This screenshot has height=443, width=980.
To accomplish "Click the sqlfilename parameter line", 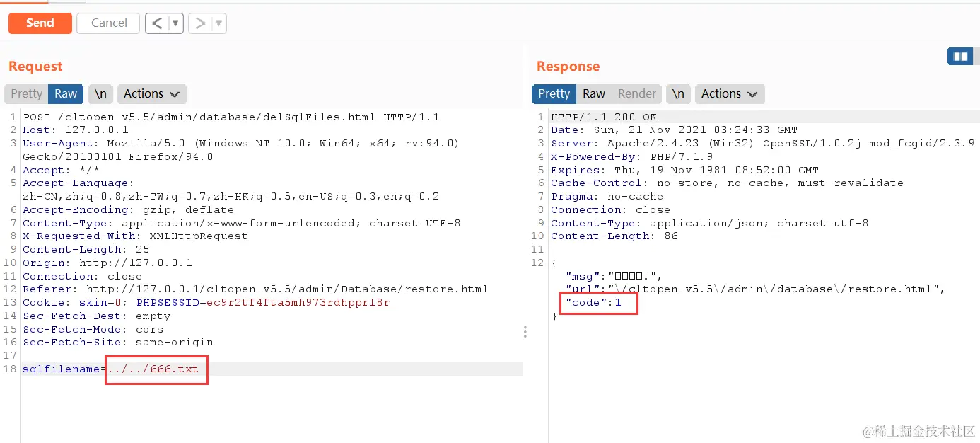I will point(111,369).
